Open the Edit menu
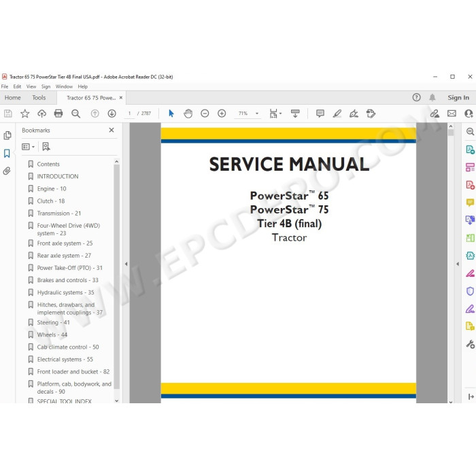 pos(17,86)
